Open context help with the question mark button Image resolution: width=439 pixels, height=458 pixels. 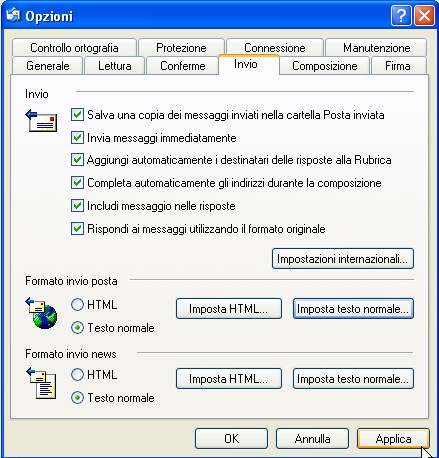tap(401, 15)
